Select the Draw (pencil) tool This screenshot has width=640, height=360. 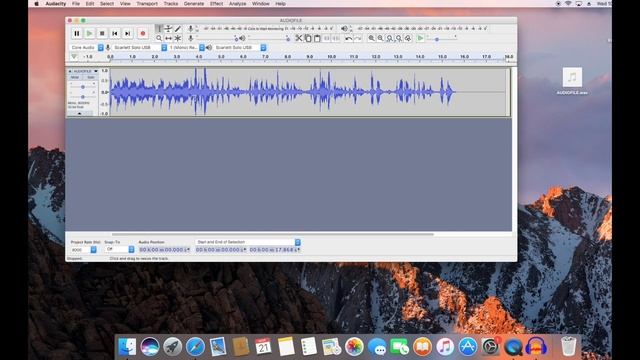(x=178, y=29)
